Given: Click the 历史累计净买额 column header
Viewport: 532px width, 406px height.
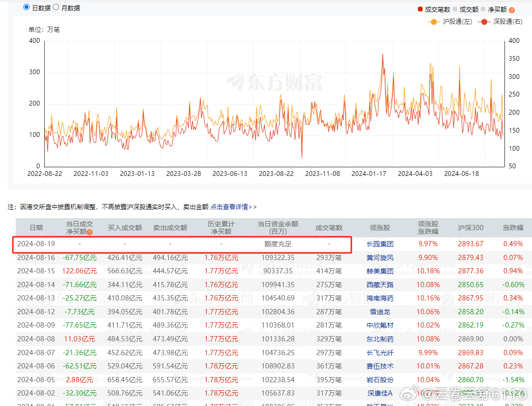Looking at the screenshot, I should pos(221,228).
